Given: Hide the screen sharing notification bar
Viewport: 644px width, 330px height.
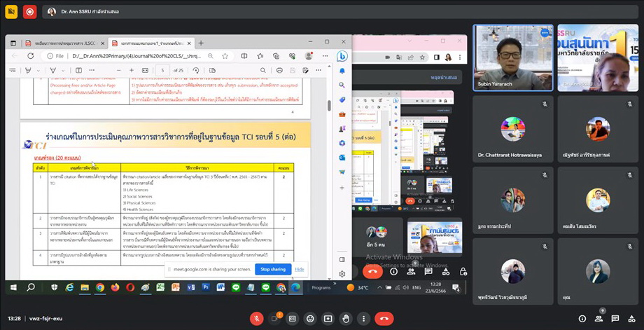Looking at the screenshot, I should coord(300,269).
